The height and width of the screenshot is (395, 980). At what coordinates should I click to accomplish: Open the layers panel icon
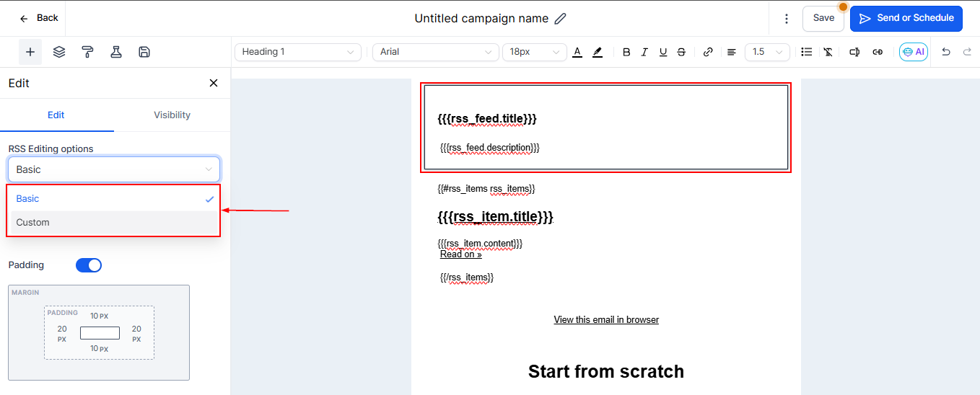59,52
